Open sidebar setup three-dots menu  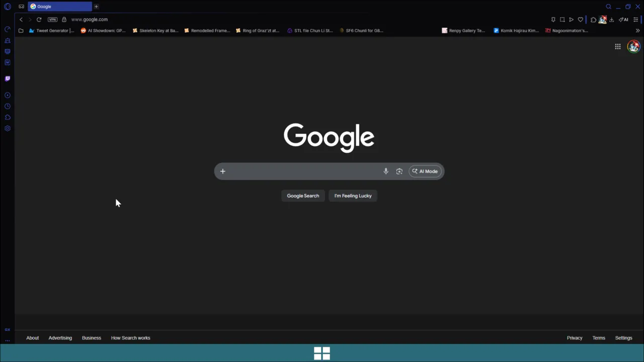point(7,340)
